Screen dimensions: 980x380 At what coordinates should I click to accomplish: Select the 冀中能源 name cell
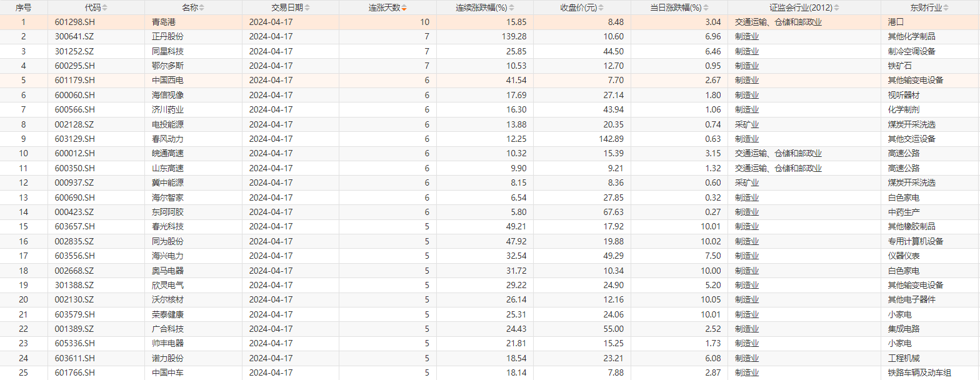pyautogui.click(x=193, y=183)
